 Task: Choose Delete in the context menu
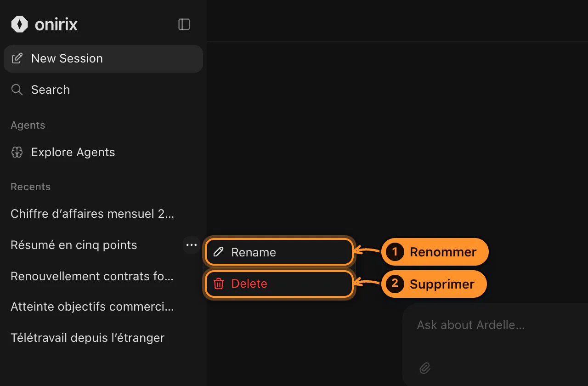pyautogui.click(x=279, y=284)
